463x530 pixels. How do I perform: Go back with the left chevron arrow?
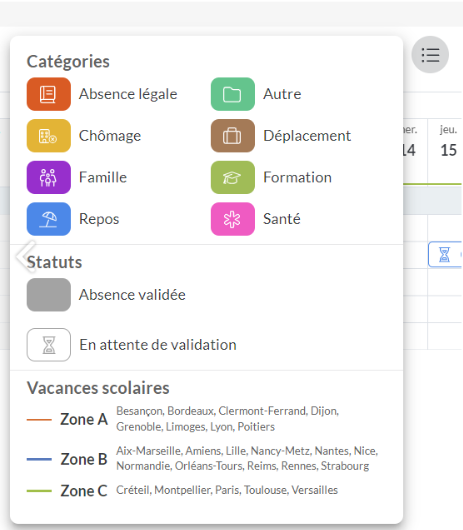pyautogui.click(x=26, y=256)
